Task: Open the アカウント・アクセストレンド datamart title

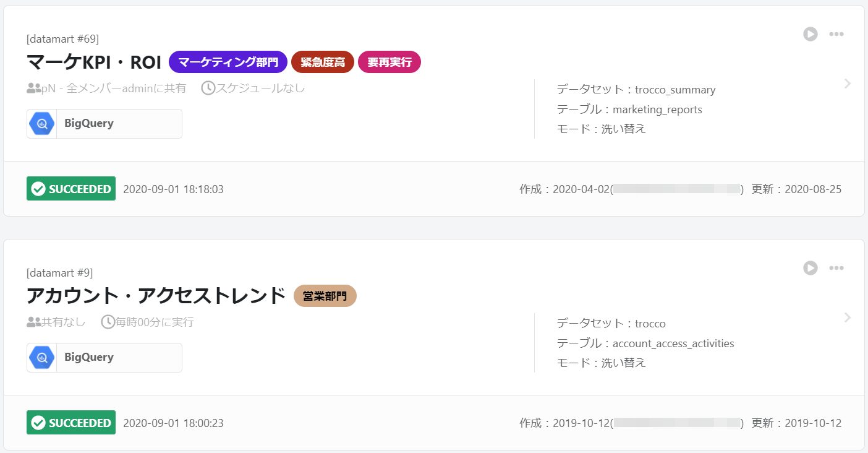Action: tap(156, 296)
